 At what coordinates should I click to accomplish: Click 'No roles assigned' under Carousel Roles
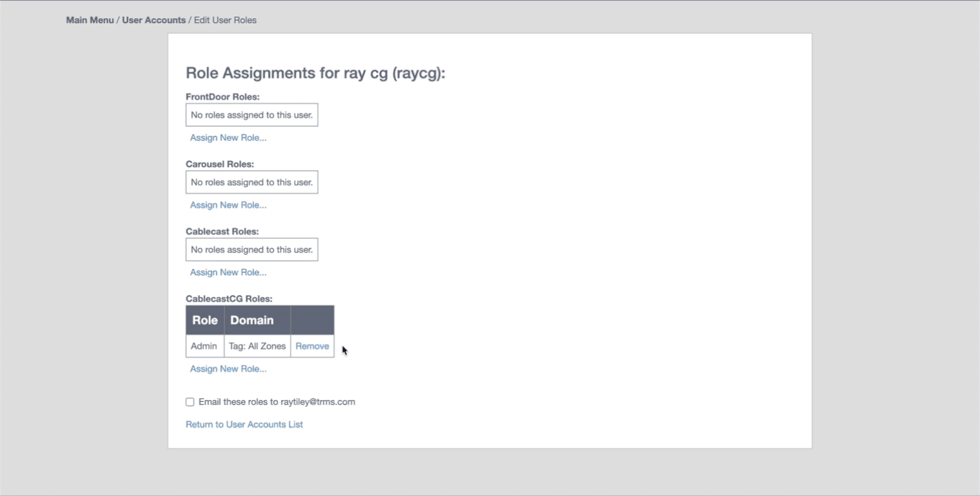point(251,182)
